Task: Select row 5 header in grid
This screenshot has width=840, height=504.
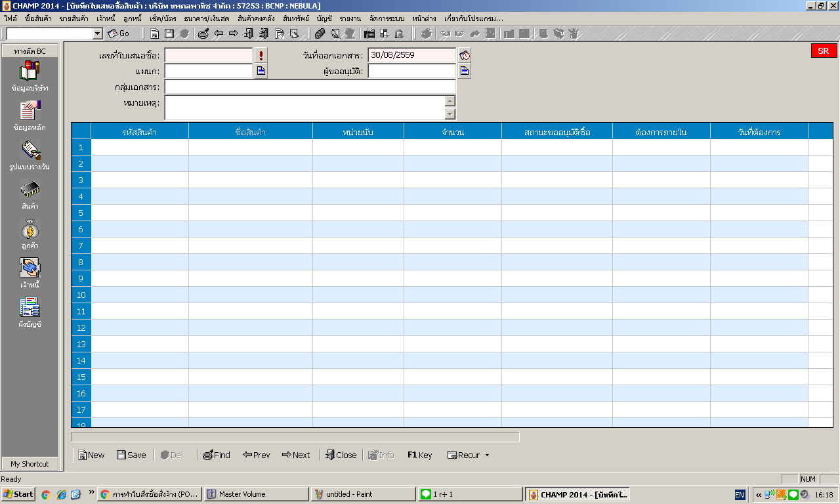Action: [81, 213]
